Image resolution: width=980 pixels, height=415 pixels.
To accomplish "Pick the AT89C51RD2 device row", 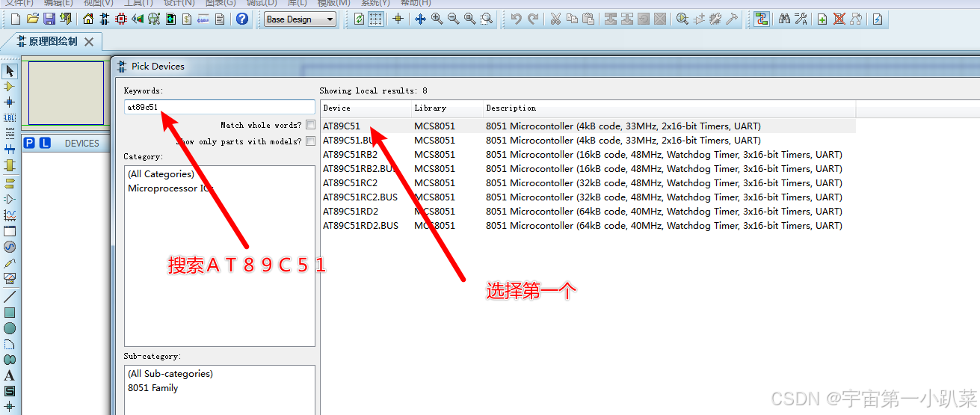I will (x=588, y=212).
